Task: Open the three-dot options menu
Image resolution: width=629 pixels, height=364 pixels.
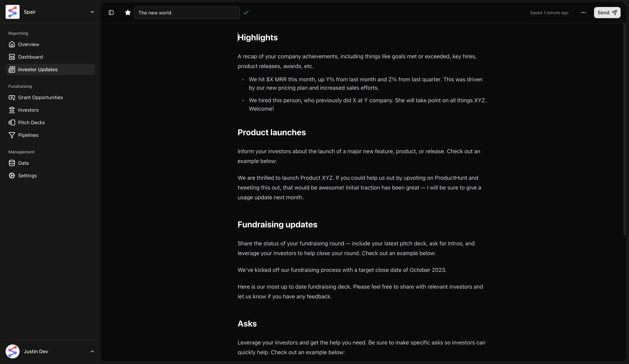Action: (583, 13)
